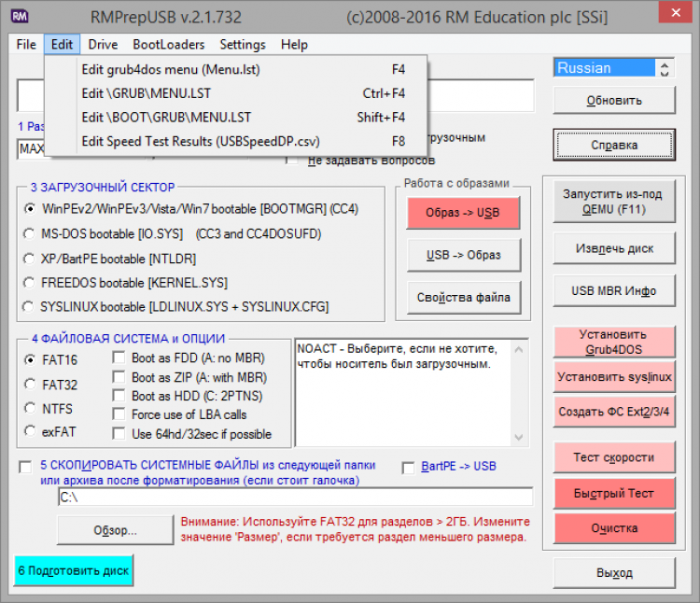Click the Установить syslinux button
700x603 pixels.
614,377
